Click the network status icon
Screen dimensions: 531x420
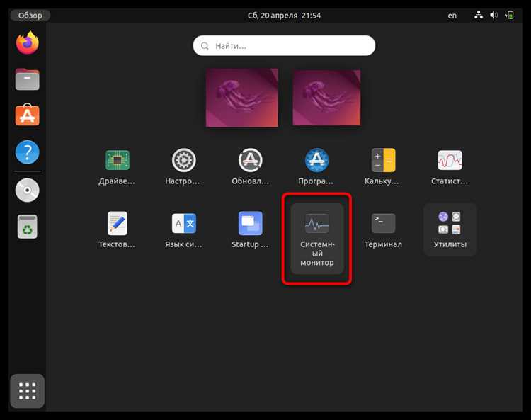(479, 16)
